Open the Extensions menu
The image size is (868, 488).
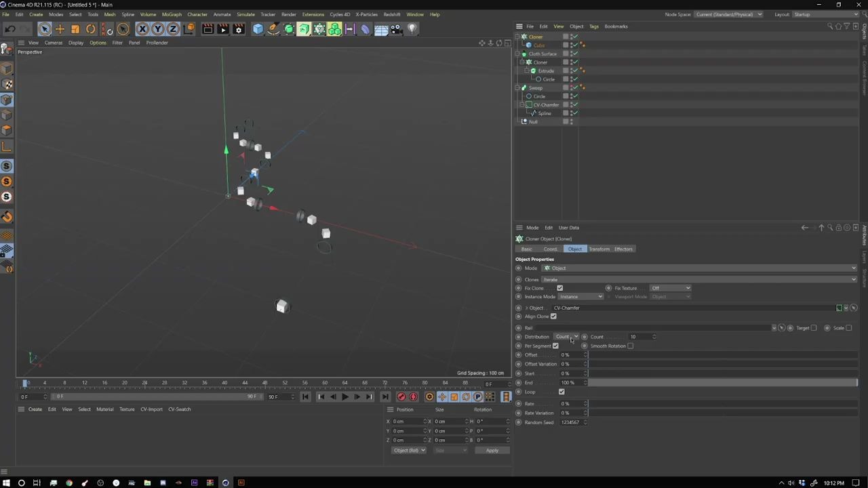point(313,14)
